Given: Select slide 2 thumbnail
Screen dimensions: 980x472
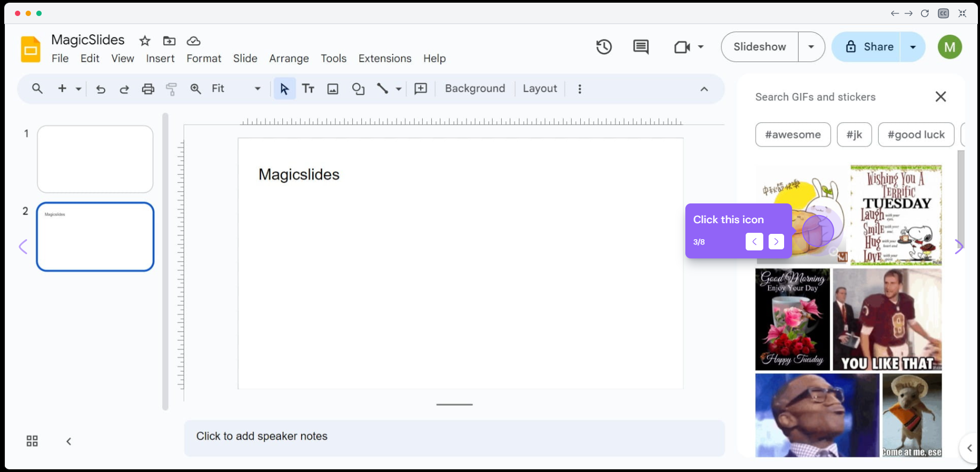Looking at the screenshot, I should (95, 237).
